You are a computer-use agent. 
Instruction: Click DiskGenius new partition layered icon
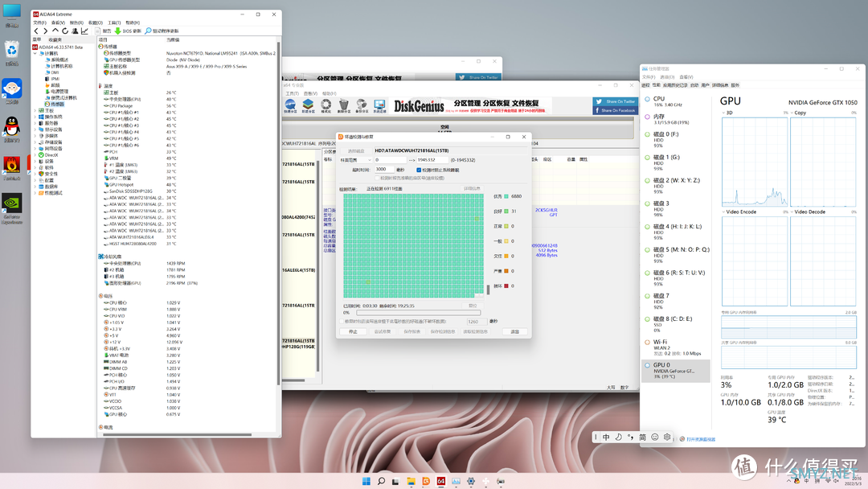coord(309,106)
